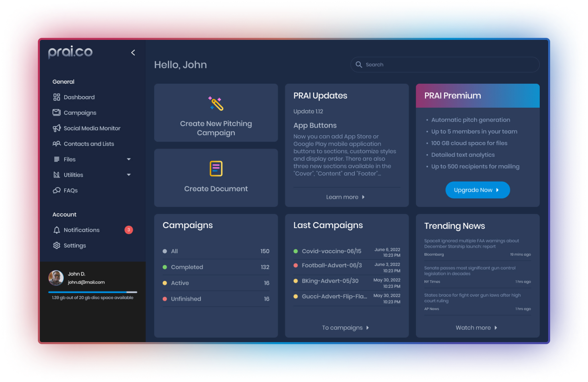Click the john.d@mail.com email address
Image resolution: width=588 pixels, height=382 pixels.
(x=86, y=282)
